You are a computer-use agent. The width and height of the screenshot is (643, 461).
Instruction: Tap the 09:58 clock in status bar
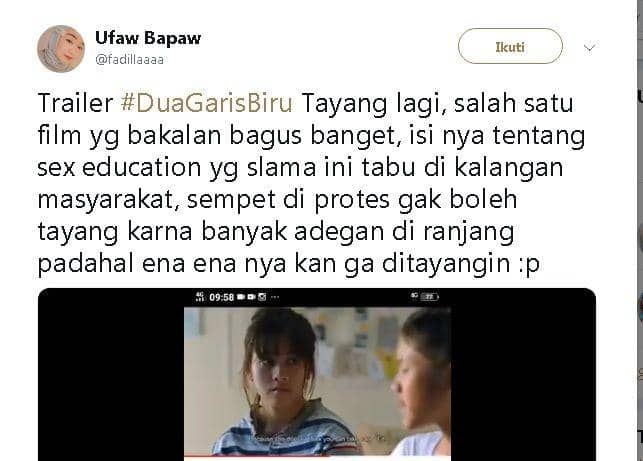click(221, 297)
